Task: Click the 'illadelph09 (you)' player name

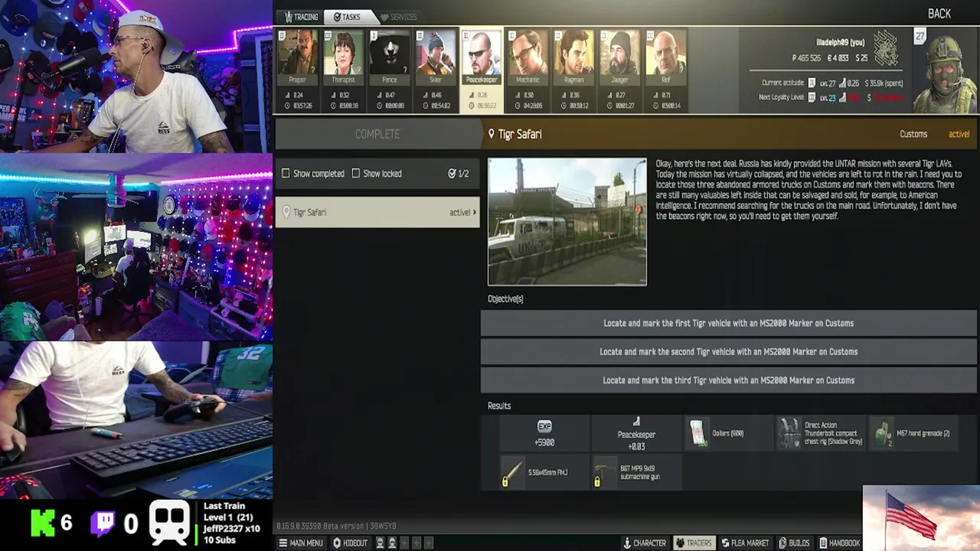Action: [x=840, y=43]
